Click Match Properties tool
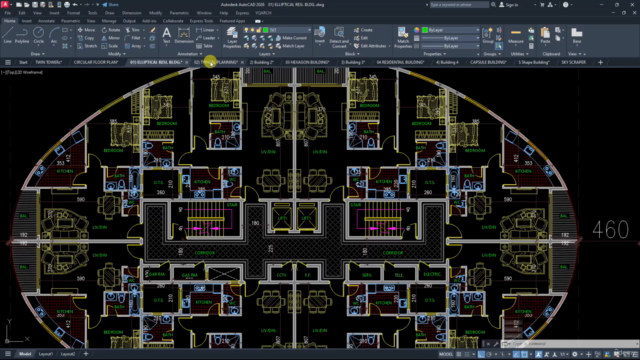Screen dimensions: 640x360 403,38
